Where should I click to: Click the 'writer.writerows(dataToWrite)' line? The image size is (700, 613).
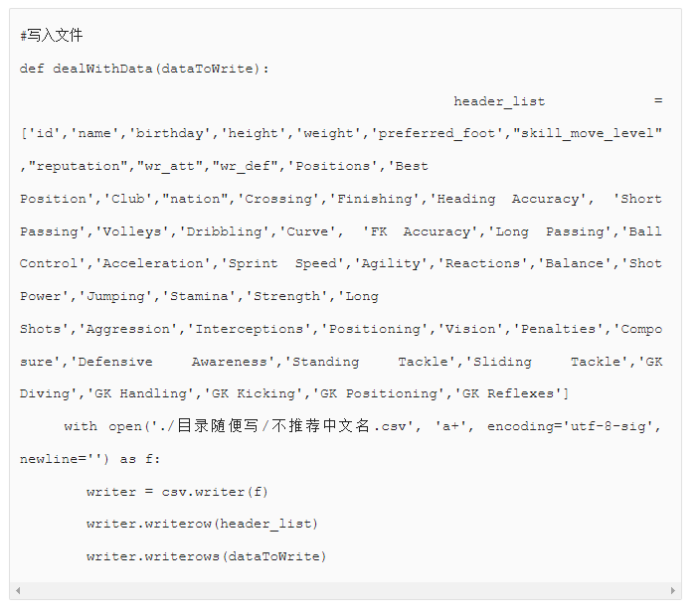[206, 556]
